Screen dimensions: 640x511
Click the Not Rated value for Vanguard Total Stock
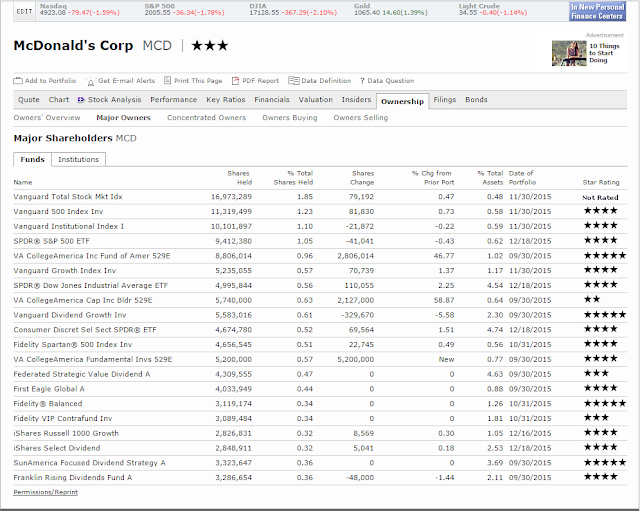point(600,198)
